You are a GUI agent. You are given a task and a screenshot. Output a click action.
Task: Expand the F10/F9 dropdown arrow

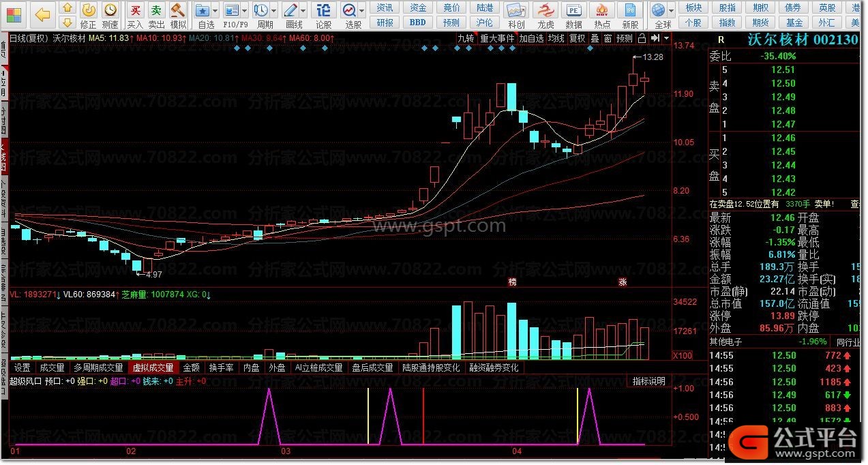point(245,11)
